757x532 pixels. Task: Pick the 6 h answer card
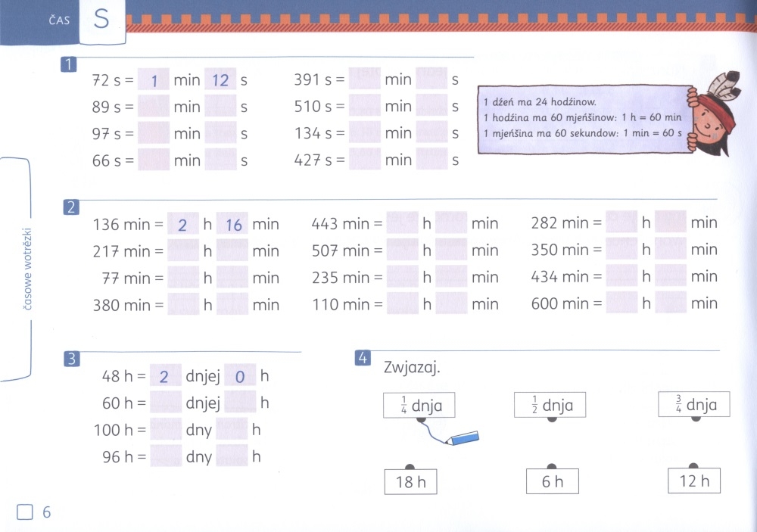point(552,481)
